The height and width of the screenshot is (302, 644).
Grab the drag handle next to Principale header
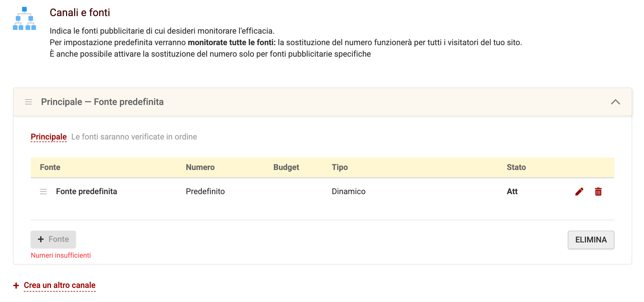[28, 102]
